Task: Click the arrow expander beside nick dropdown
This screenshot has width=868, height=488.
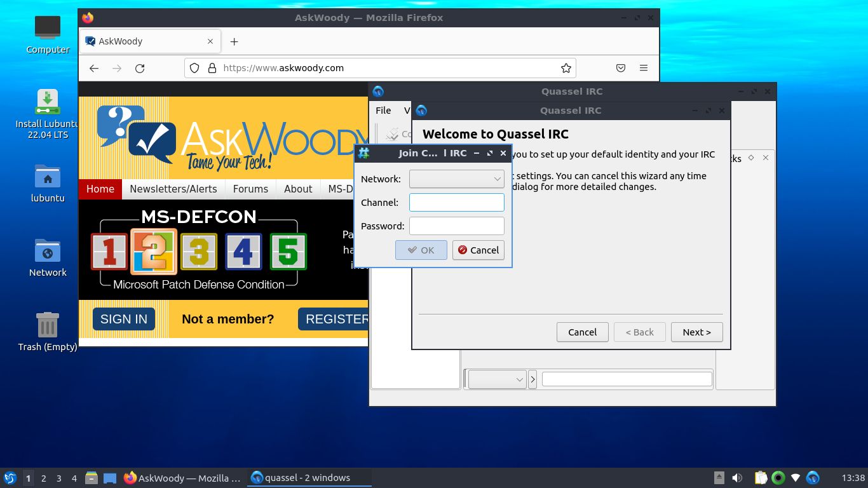Action: (x=532, y=379)
